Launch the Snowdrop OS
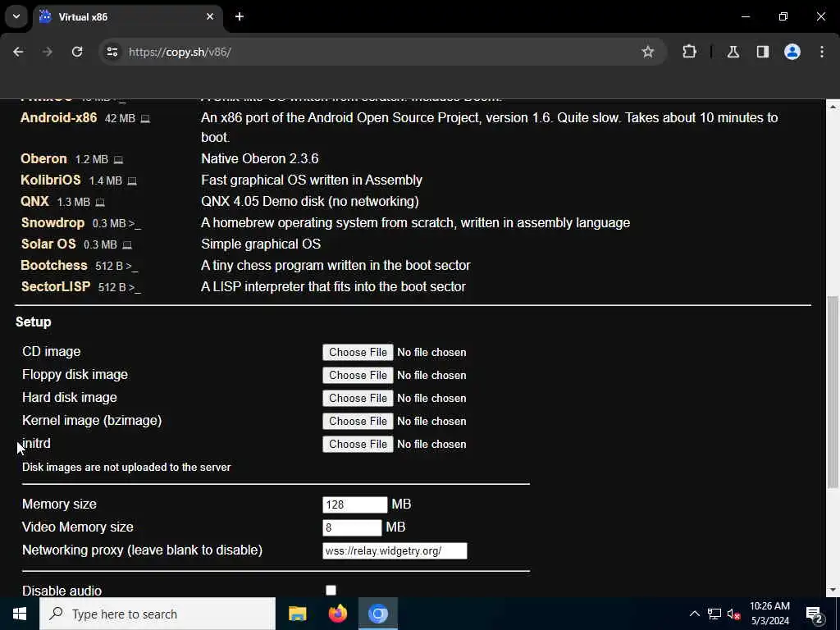 coord(53,223)
